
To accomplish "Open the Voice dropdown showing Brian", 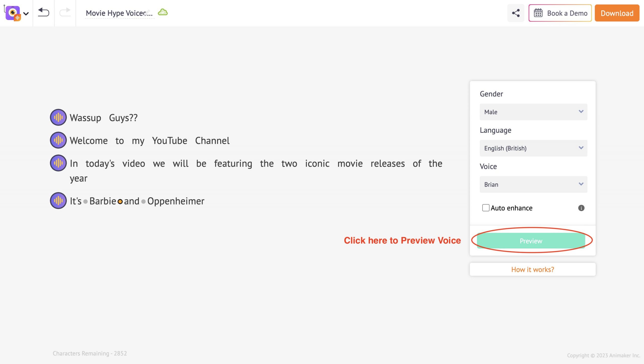I will [x=533, y=184].
